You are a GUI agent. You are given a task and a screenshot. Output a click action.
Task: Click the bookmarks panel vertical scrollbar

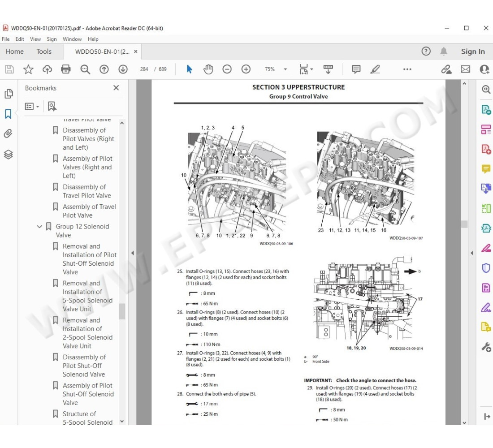(122, 311)
